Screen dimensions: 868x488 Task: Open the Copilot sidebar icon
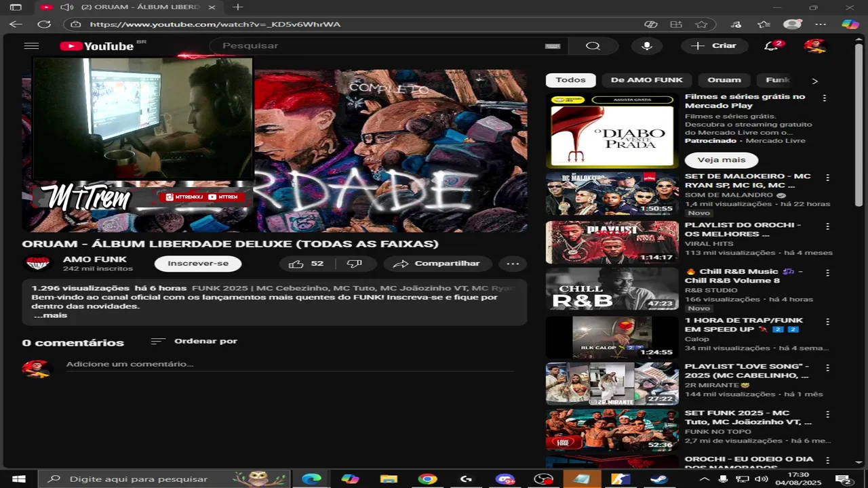(x=850, y=24)
